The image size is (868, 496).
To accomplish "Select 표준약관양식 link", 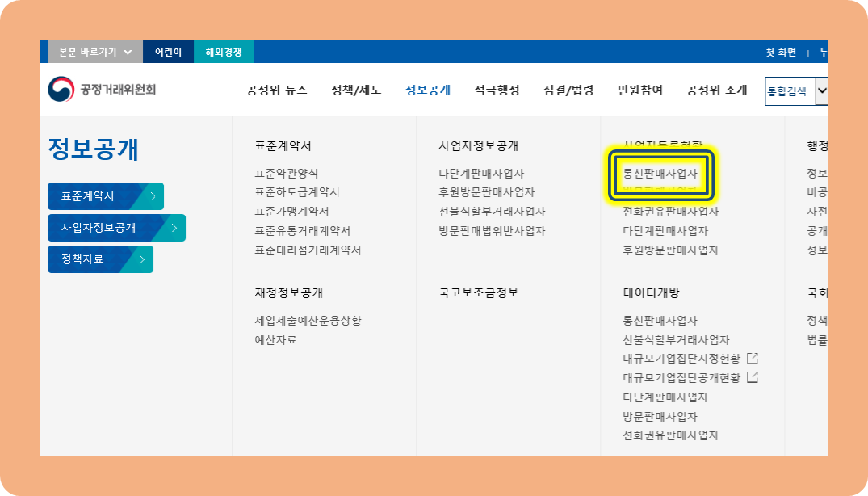I will (x=286, y=173).
